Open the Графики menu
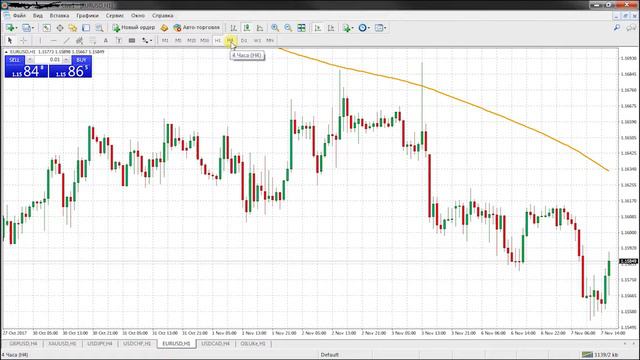The height and width of the screenshot is (360, 640). 87,16
